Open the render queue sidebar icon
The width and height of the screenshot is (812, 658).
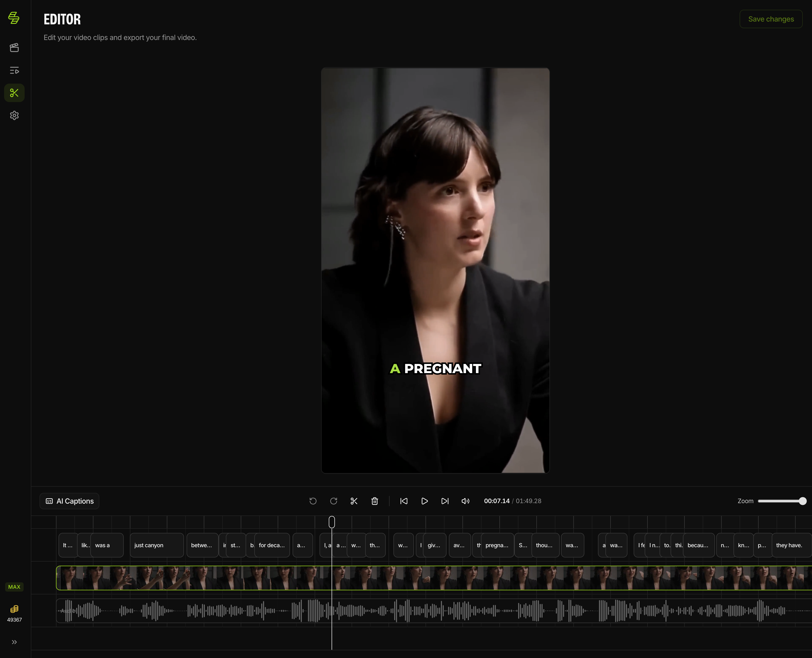click(x=14, y=71)
